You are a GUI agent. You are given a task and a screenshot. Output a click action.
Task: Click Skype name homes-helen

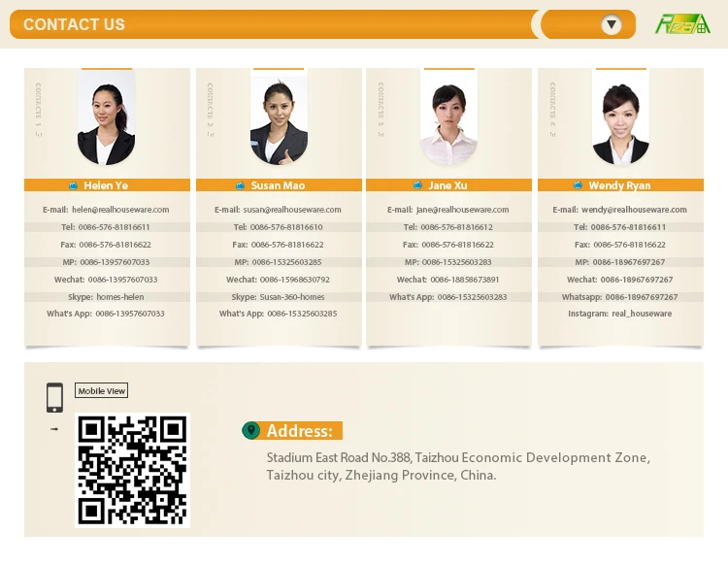[120, 297]
